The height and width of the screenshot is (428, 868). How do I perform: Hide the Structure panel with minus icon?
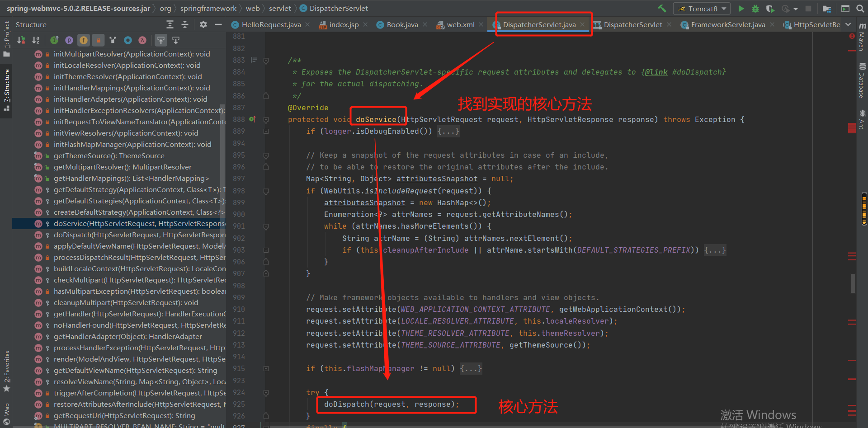[x=218, y=24]
